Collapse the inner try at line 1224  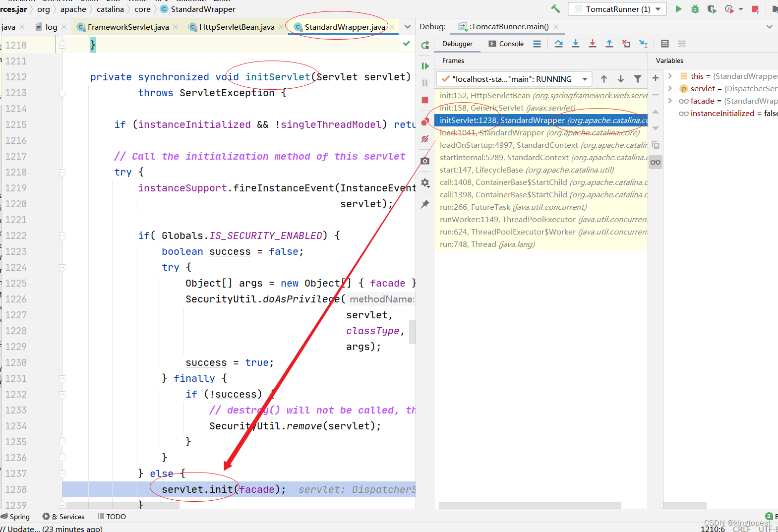[x=62, y=267]
